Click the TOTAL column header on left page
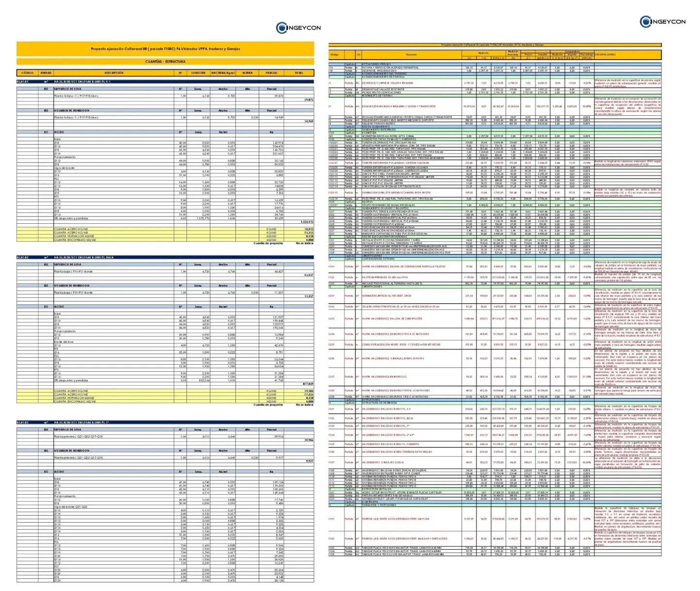The width and height of the screenshot is (700, 591). pos(299,73)
